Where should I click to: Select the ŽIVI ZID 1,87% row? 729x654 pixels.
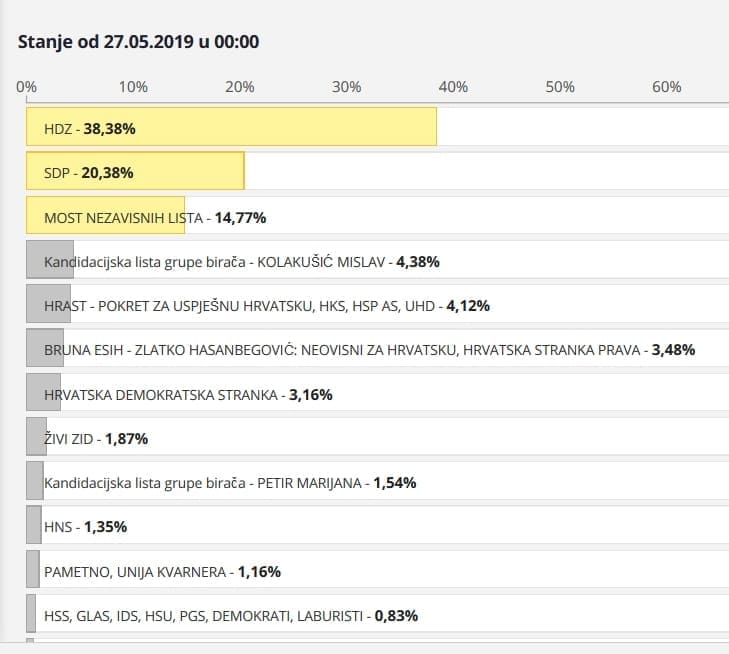[96, 438]
